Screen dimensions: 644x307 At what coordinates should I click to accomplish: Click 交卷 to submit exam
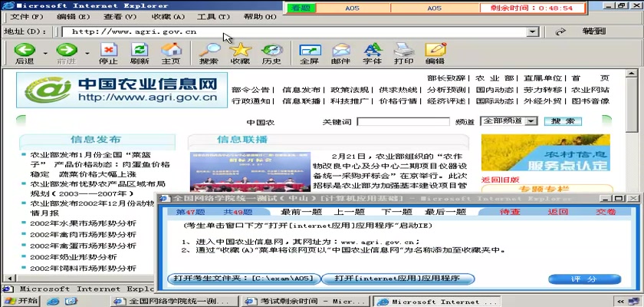coord(606,212)
